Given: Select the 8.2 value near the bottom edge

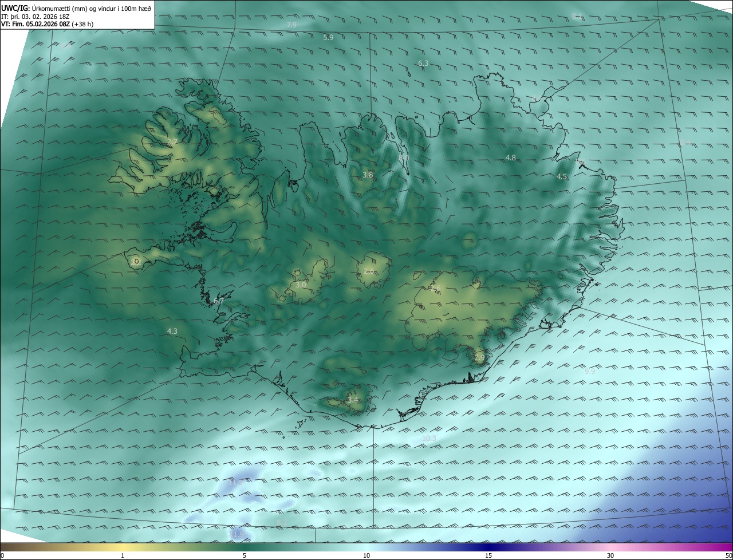Looking at the screenshot, I should click(x=281, y=523).
